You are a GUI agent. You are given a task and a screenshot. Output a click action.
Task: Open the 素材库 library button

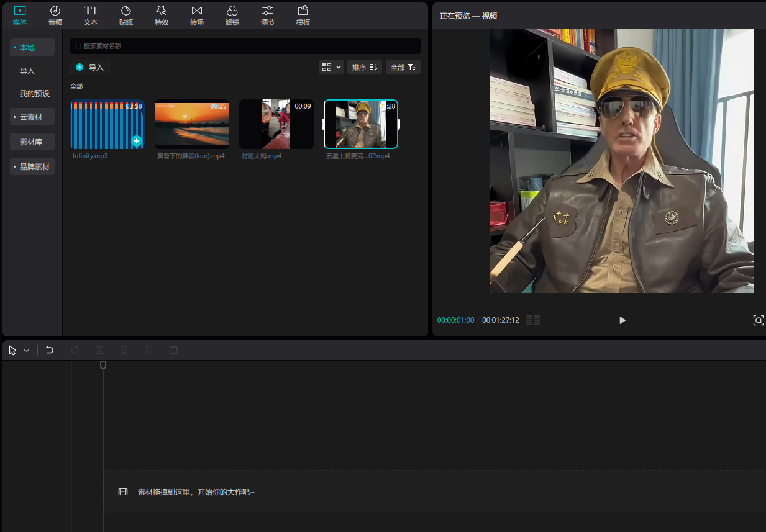[x=32, y=142]
